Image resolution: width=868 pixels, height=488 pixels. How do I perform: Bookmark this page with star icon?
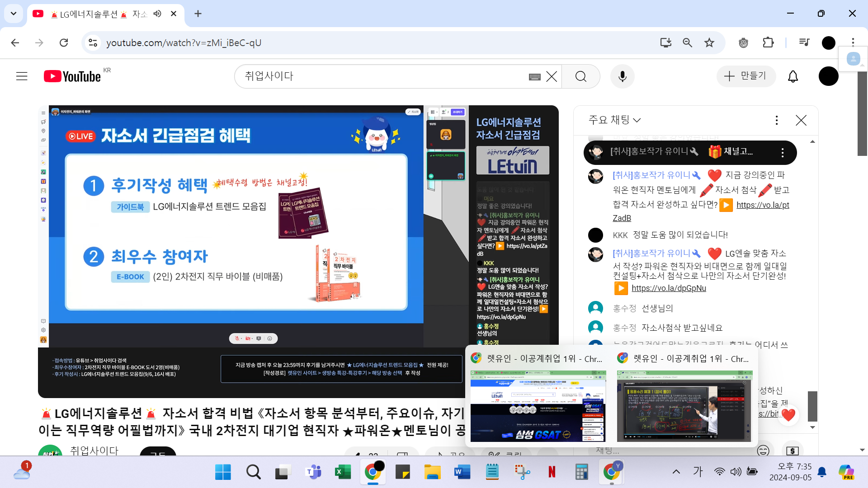pos(709,42)
